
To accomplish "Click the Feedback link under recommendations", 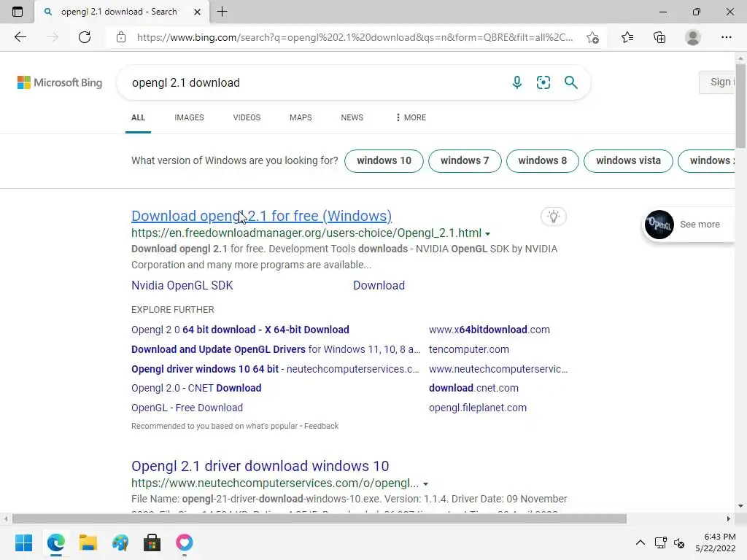I will coord(322,426).
